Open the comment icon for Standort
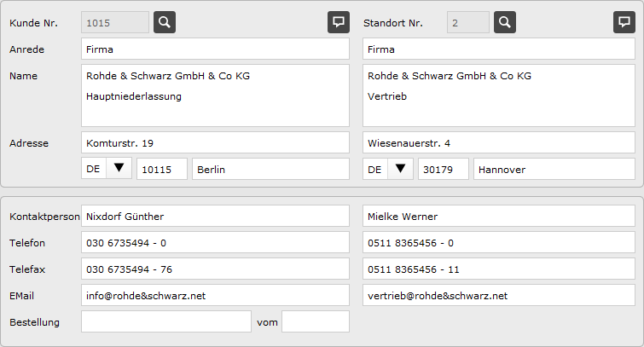Screen dimensions: 644x347 click(624, 22)
